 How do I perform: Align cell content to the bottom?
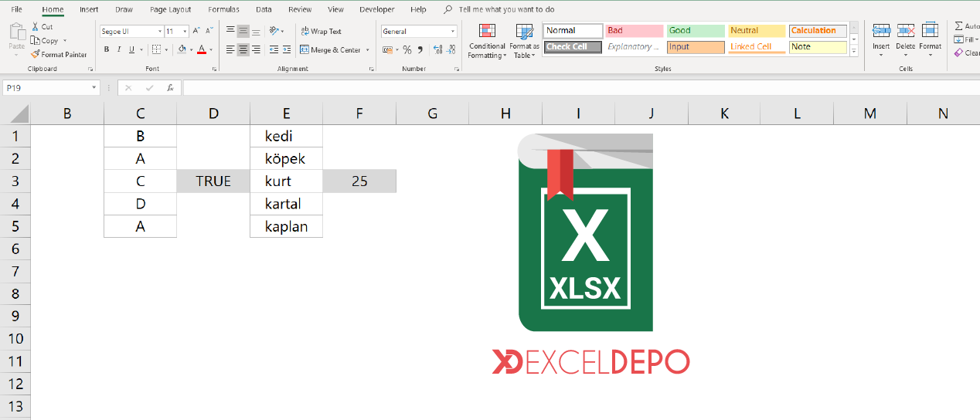pos(257,31)
